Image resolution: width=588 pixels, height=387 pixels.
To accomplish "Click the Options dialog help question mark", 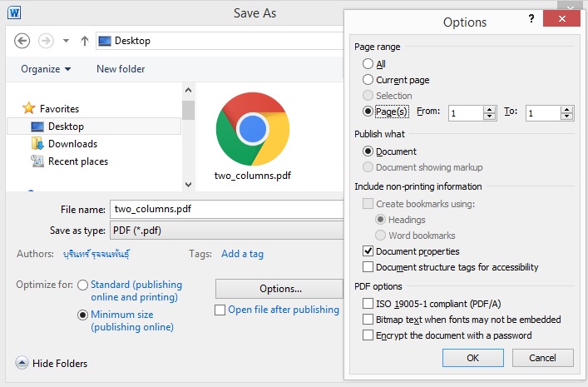I will (x=531, y=18).
